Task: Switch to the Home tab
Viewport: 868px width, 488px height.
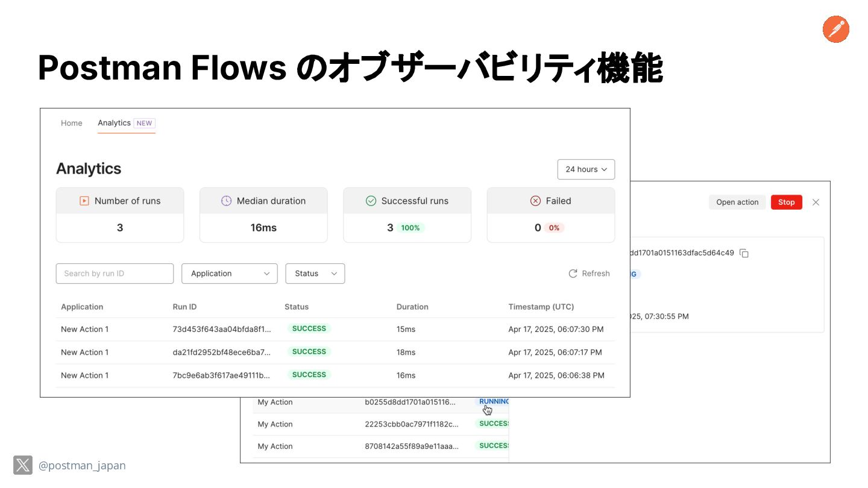Action: [x=72, y=123]
